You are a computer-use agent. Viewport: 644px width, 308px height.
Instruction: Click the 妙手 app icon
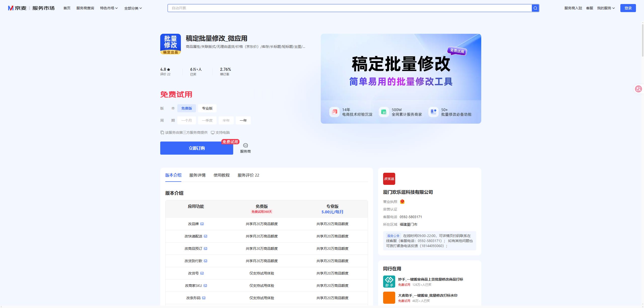click(389, 282)
